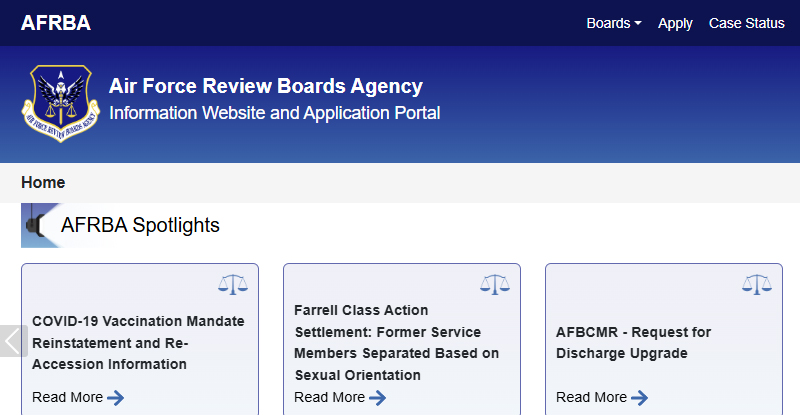Click the AFRBA brand text in navbar
The width and height of the screenshot is (800, 415).
tap(56, 23)
